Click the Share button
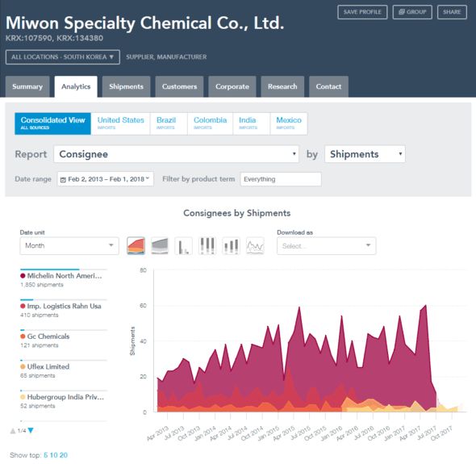 452,12
